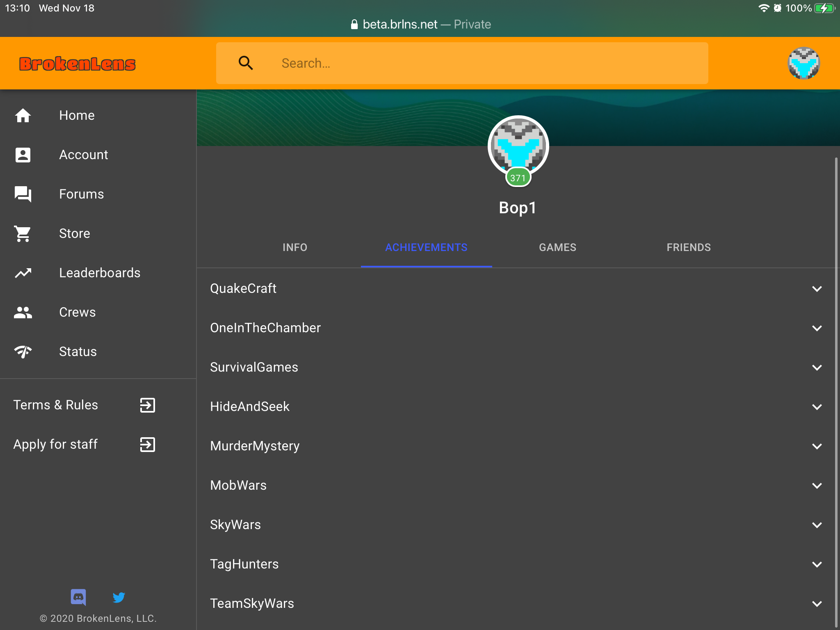
Task: Open the user avatar in header
Action: (x=803, y=63)
